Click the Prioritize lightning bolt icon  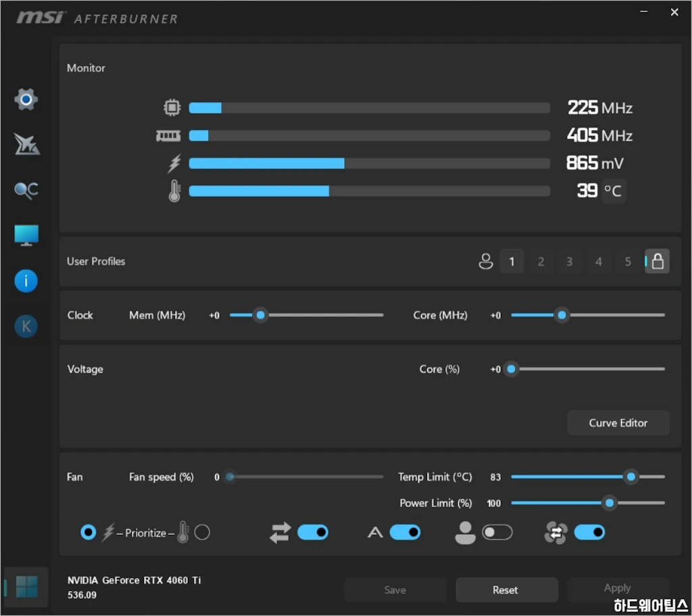pyautogui.click(x=108, y=533)
